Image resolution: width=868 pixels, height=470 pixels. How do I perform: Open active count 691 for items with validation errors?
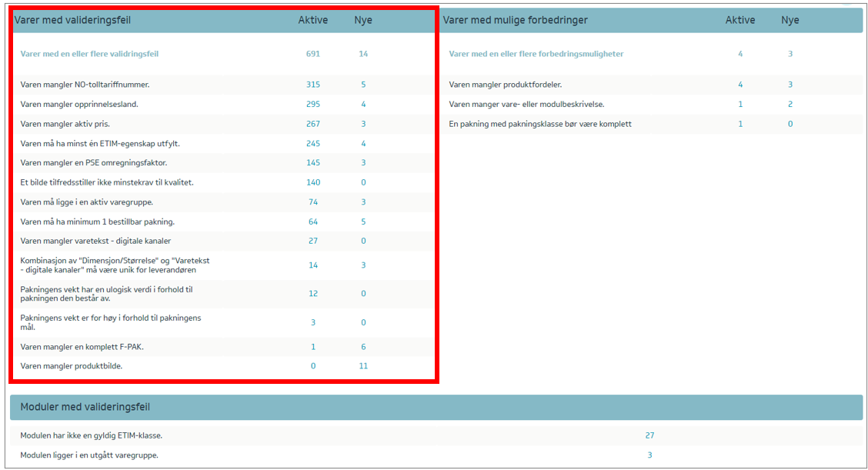[312, 54]
